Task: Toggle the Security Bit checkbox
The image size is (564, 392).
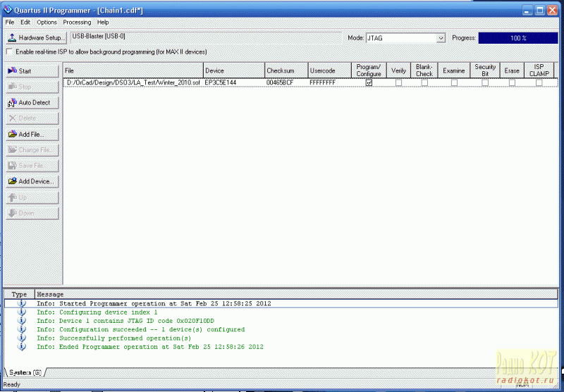Action: 485,82
